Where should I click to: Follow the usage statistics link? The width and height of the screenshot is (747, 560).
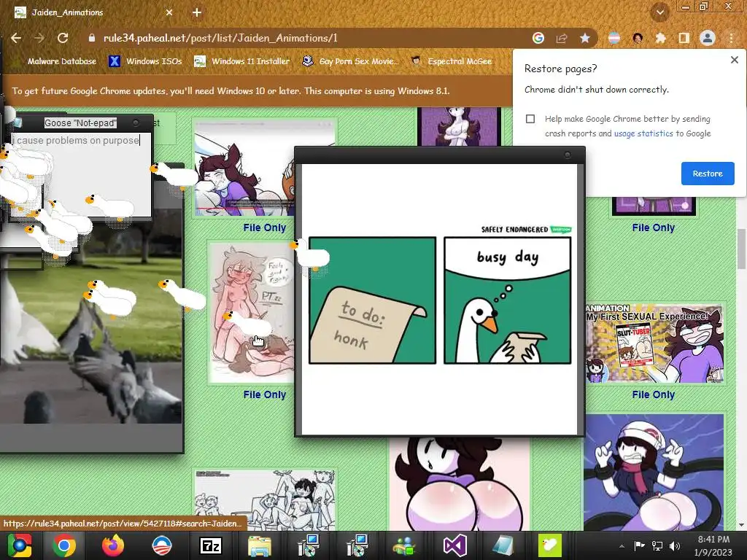pyautogui.click(x=643, y=134)
